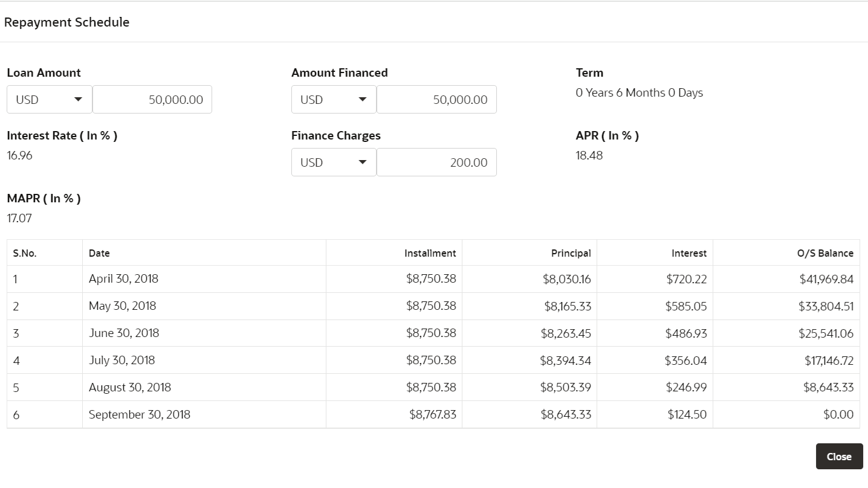
Task: Open the Amount Financed currency dropdown
Action: pos(333,99)
